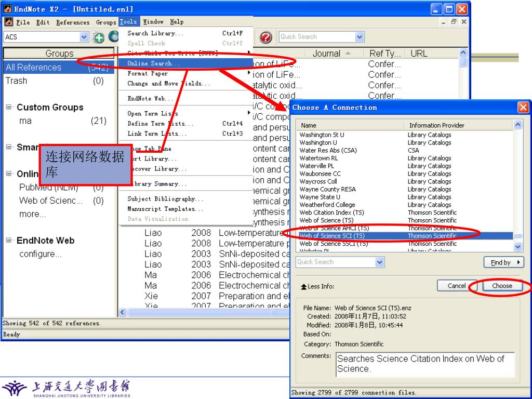Click the EndNote document icon in menu bar
The height and width of the screenshot is (399, 532).
click(x=8, y=22)
